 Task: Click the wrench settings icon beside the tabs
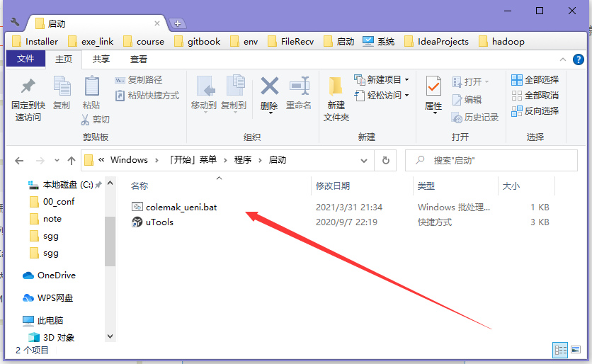tap(15, 23)
